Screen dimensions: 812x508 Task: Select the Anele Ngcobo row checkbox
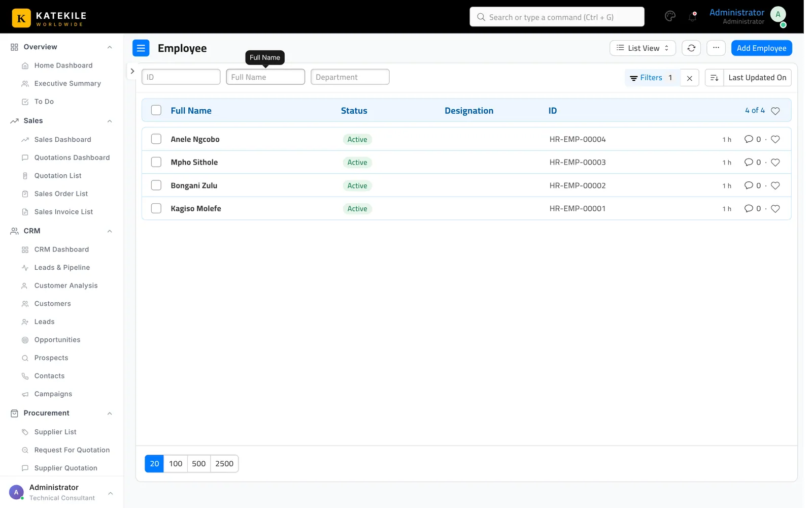[x=156, y=139]
